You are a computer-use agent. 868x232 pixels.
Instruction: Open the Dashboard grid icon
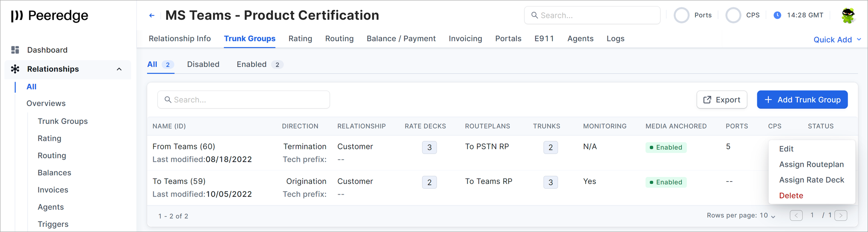[15, 50]
